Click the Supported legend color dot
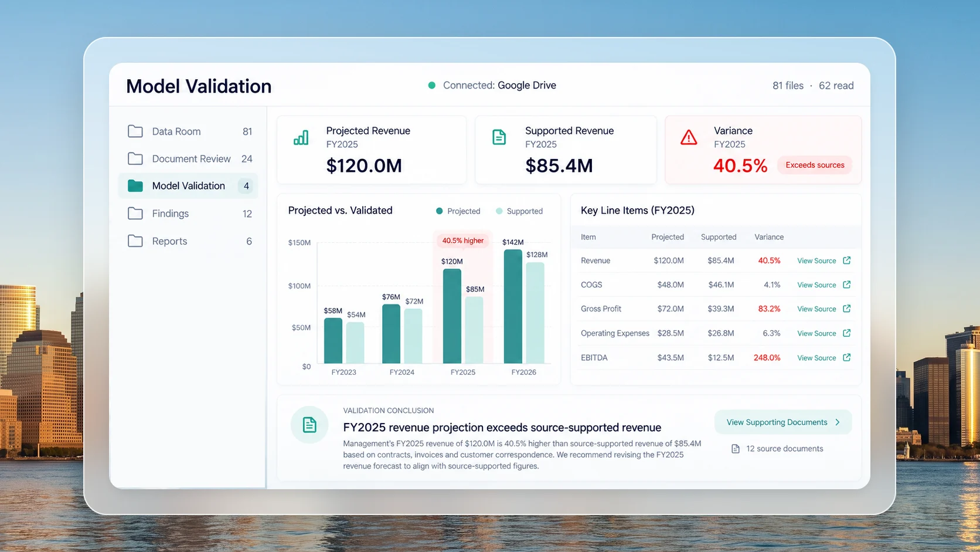Viewport: 980px width, 552px height. (x=499, y=211)
